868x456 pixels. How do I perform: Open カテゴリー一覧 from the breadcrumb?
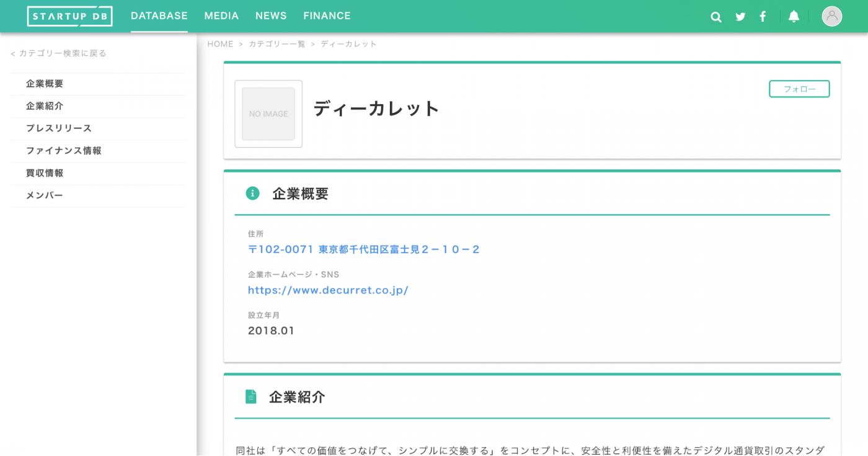click(x=277, y=43)
